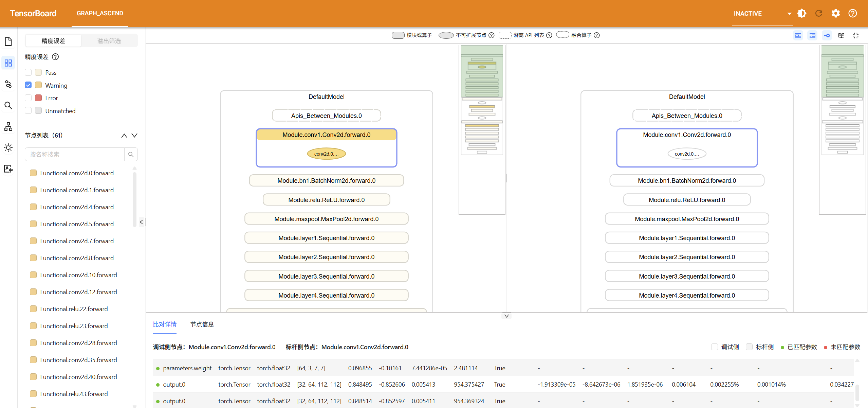Show help for 融合算子 legend
868x408 pixels.
pos(597,35)
